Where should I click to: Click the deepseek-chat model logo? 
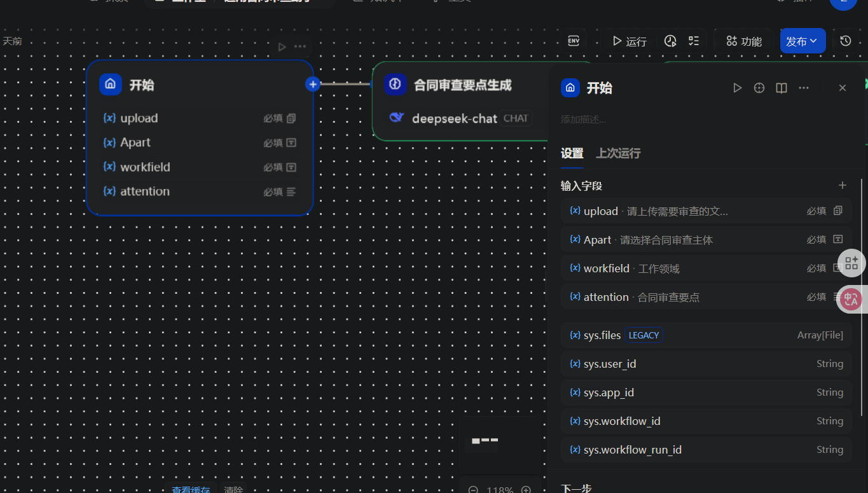[397, 118]
